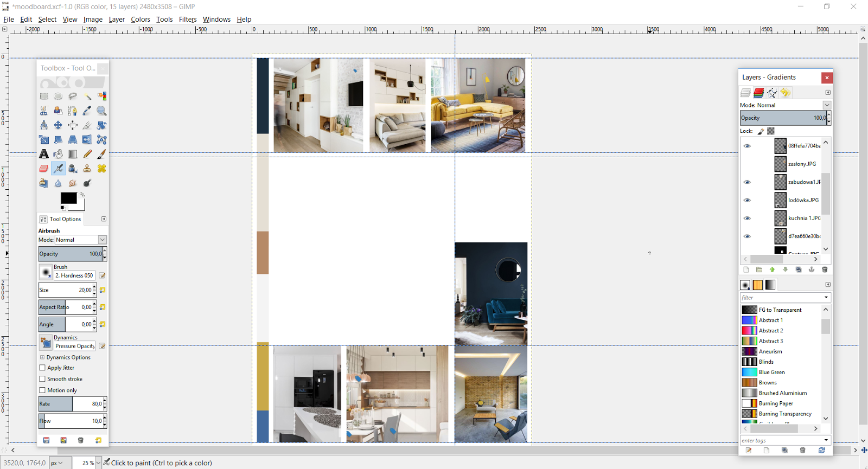868x469 pixels.
Task: Open the layer Mode dropdown arrow
Action: pos(827,105)
